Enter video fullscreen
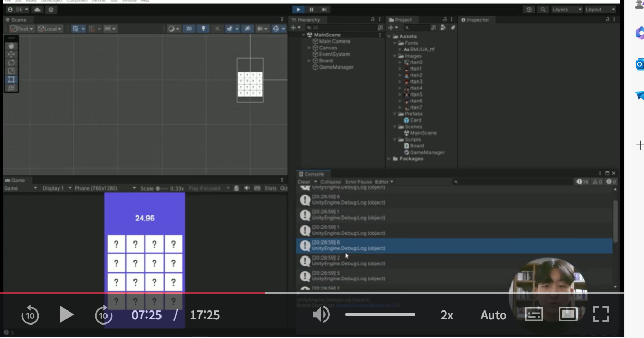 point(600,315)
